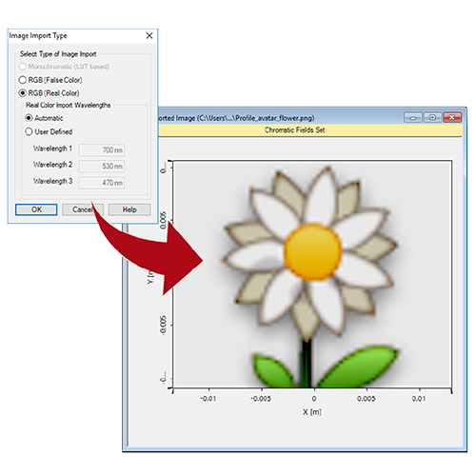
Task: Maximize the imported image window
Action: click(x=432, y=117)
